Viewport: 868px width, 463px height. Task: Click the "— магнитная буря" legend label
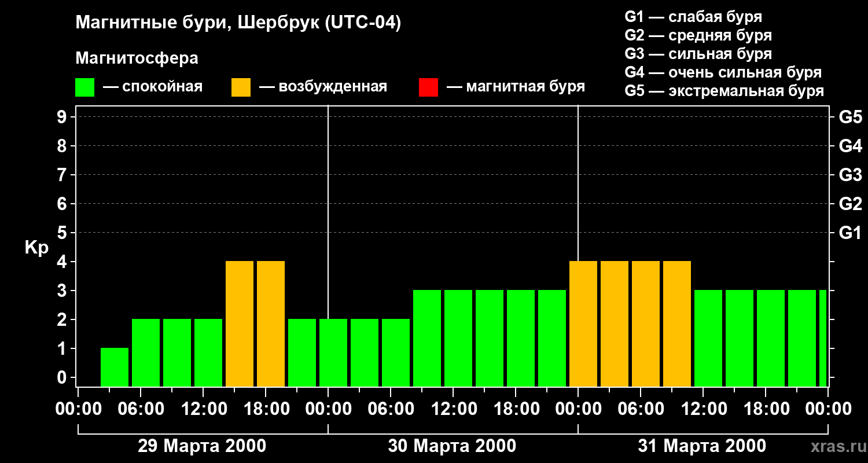click(x=516, y=87)
